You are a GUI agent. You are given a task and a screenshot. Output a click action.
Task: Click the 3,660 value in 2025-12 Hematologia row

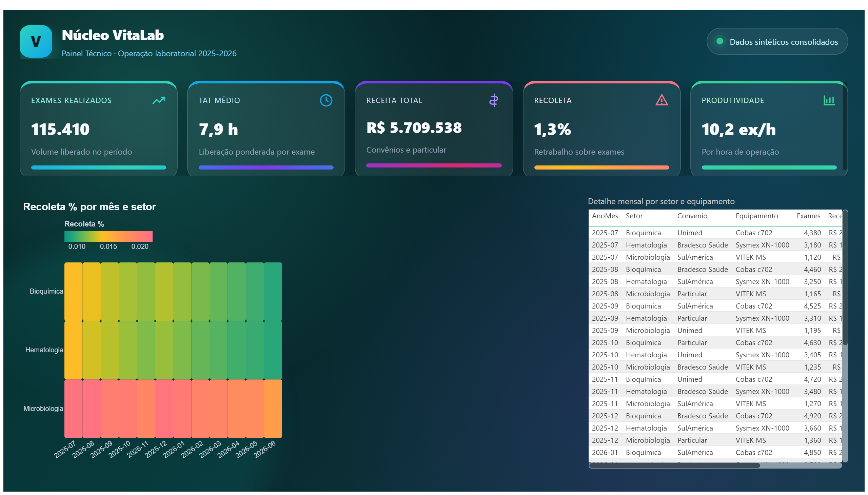coord(812,429)
